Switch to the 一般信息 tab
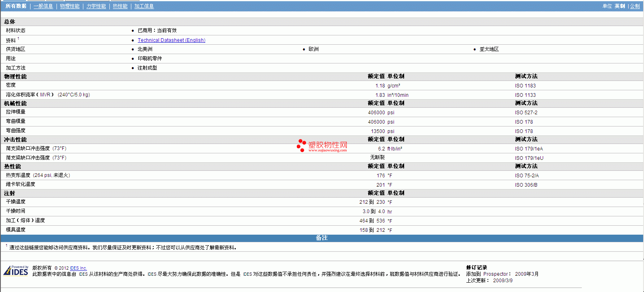This screenshot has width=644, height=292. [43, 6]
